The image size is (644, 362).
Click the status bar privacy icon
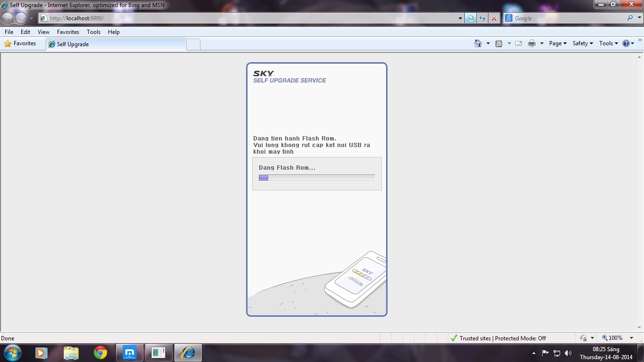pos(583,338)
